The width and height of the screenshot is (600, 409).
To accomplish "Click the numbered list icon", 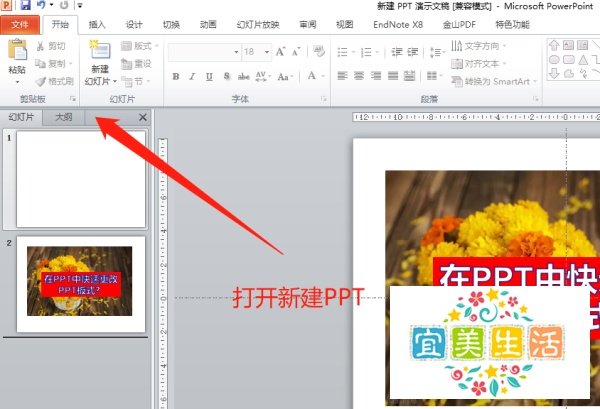I will (366, 52).
